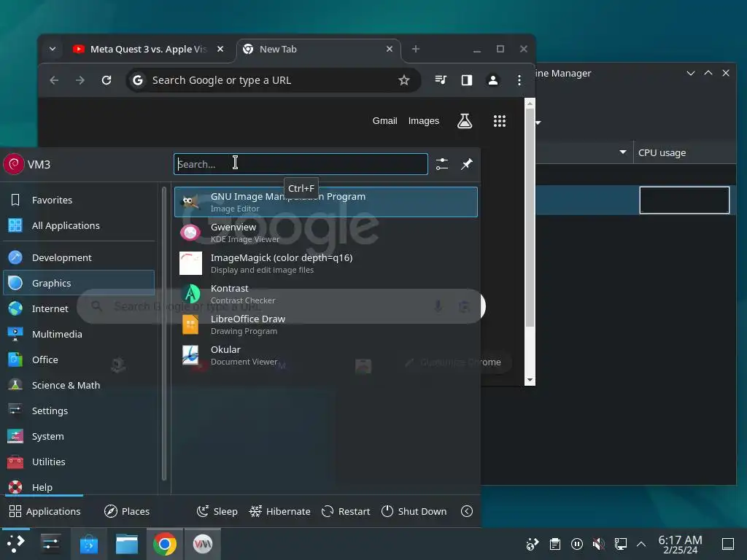Toggle Chrome side panel
This screenshot has height=560, width=747.
(x=467, y=80)
